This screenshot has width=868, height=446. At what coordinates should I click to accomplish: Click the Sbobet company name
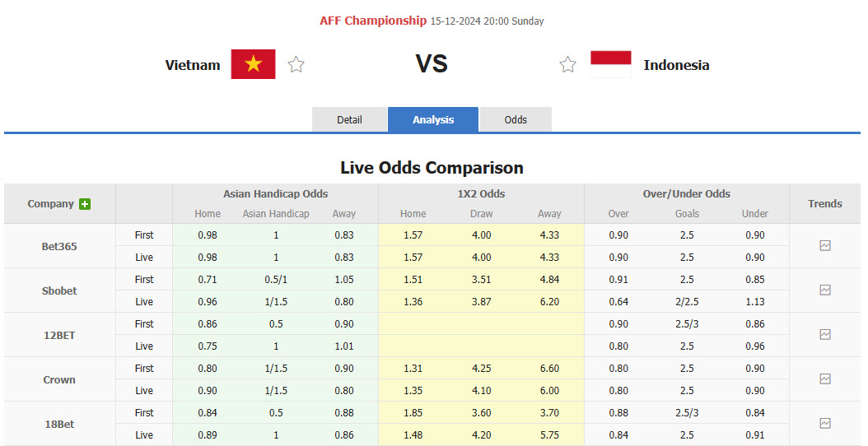(59, 290)
